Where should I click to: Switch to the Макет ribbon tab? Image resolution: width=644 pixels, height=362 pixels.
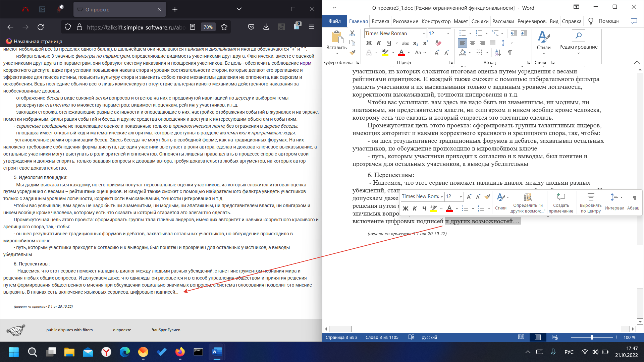[x=461, y=21]
